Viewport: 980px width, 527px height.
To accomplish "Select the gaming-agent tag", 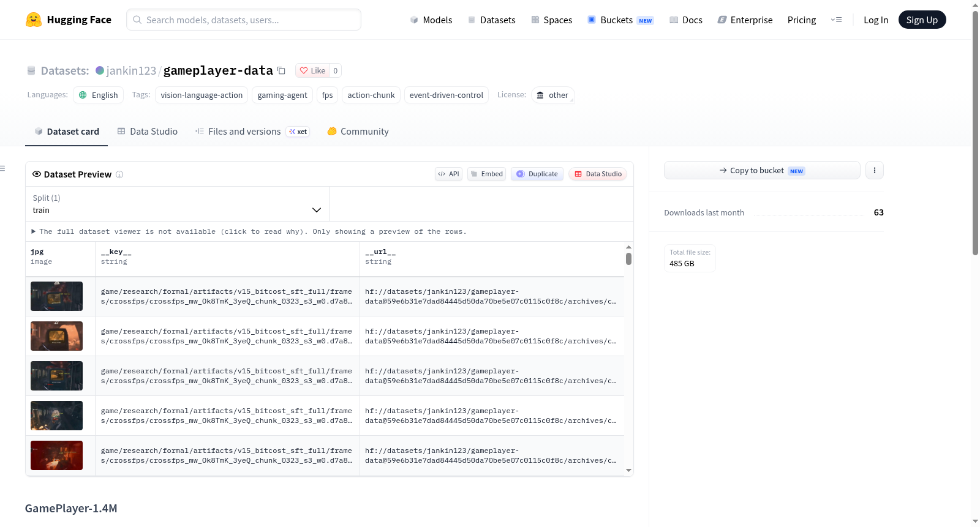I will tap(282, 95).
